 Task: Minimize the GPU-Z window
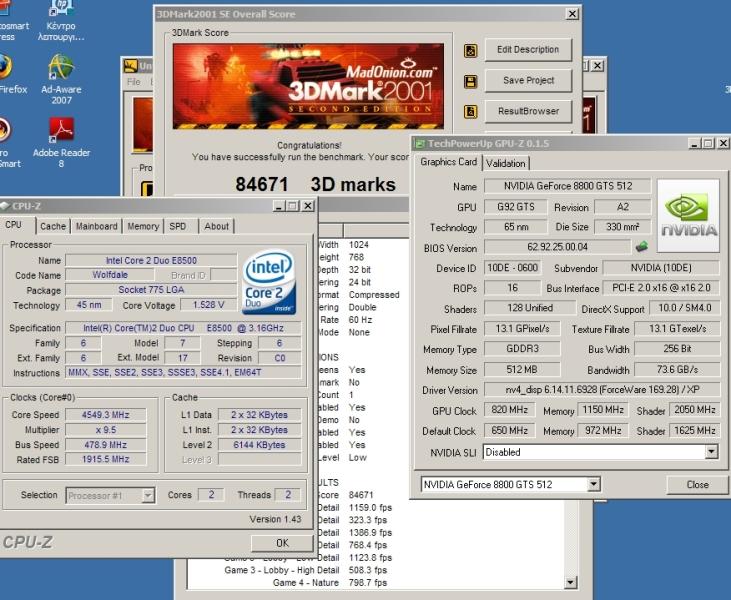click(x=695, y=144)
